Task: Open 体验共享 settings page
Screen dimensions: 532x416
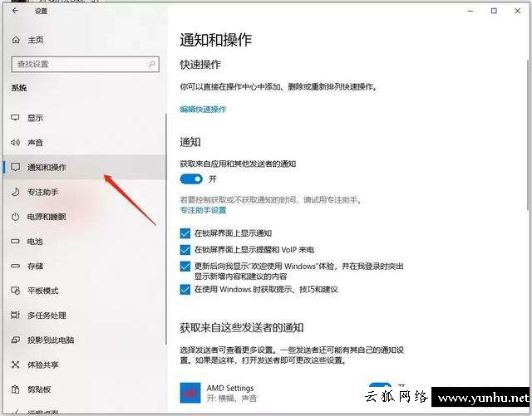Action: click(x=85, y=365)
